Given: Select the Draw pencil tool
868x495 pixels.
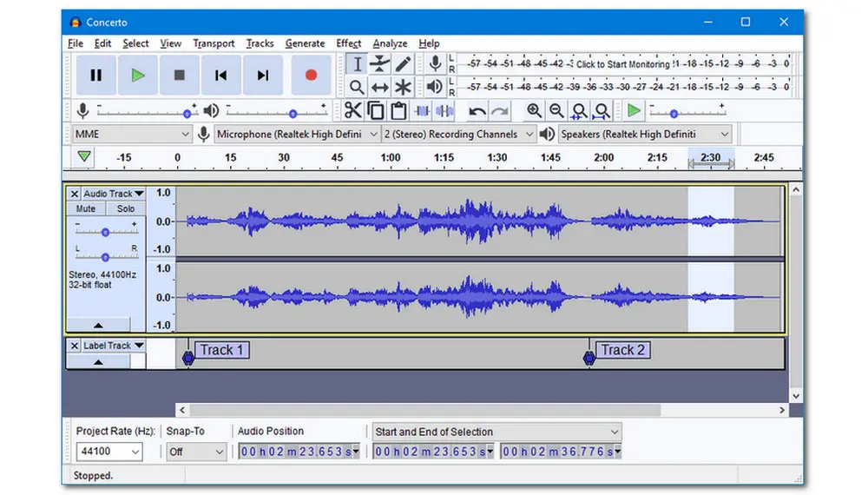Looking at the screenshot, I should [404, 64].
